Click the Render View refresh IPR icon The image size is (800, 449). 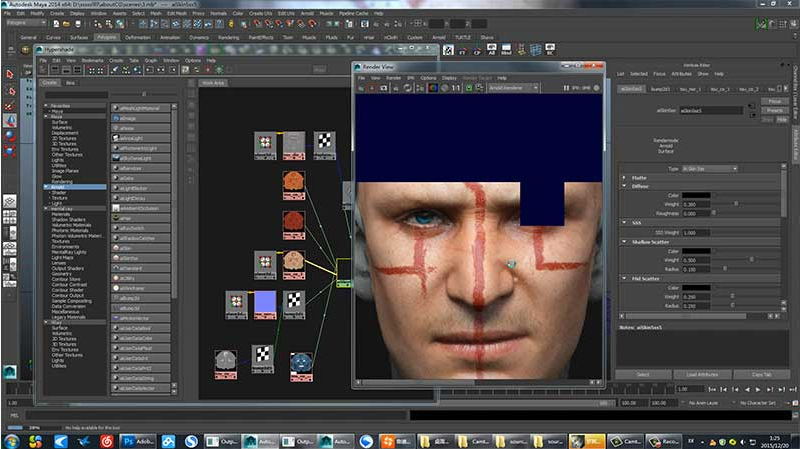407,88
